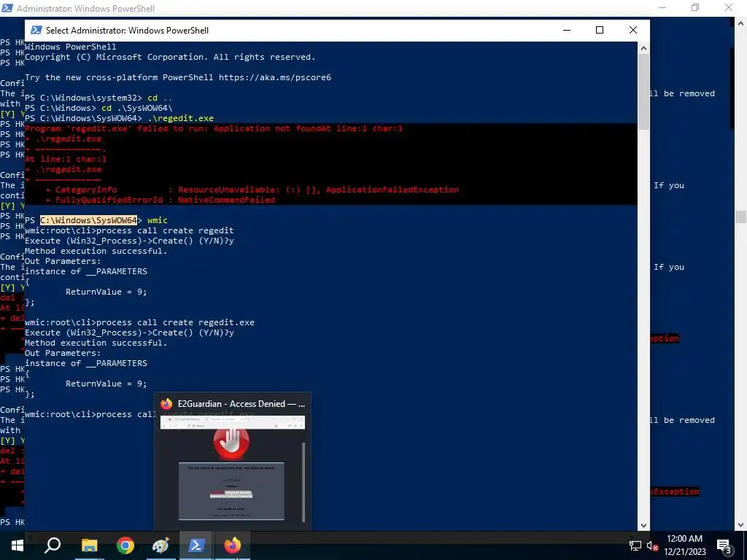Click the background window scrollbar thumb
This screenshot has width=747, height=560.
point(741,217)
